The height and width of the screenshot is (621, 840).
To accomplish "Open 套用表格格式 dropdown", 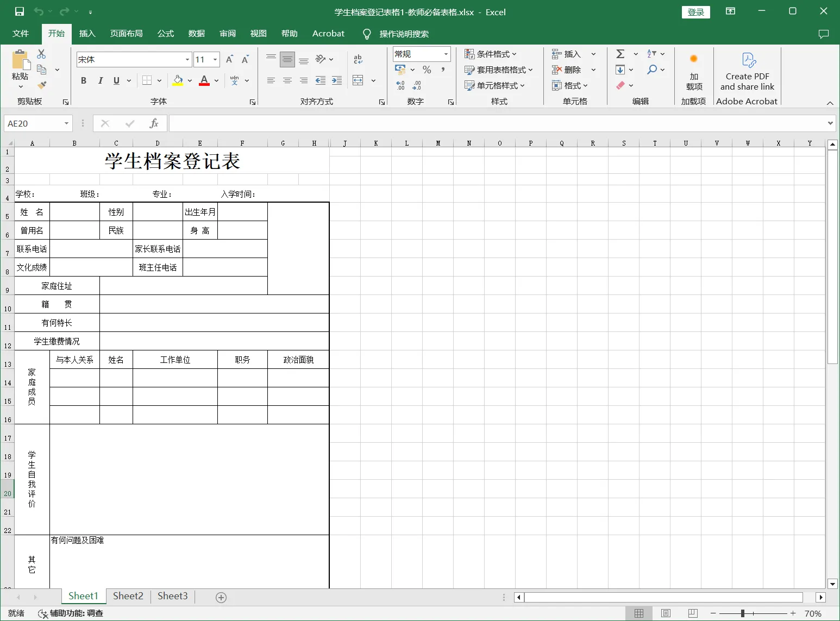I will pos(499,70).
